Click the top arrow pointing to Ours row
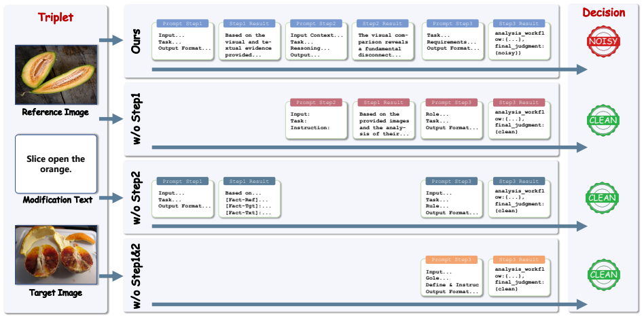644x319 pixels. [111, 40]
